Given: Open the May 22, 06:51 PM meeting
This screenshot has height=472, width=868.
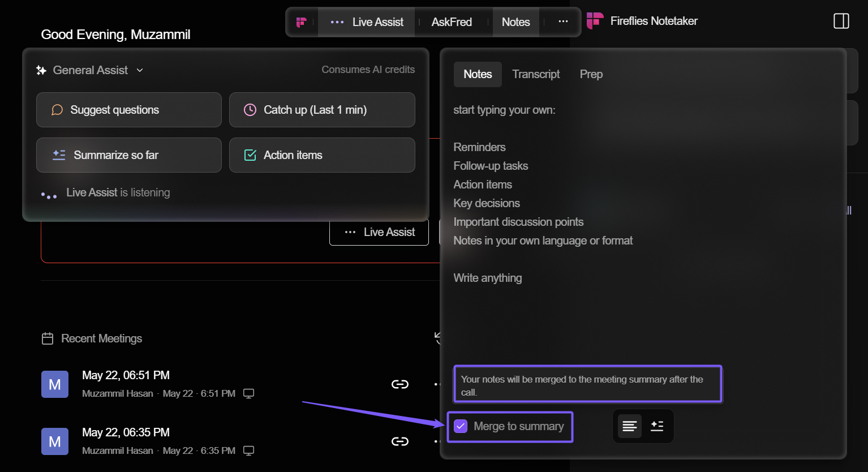Looking at the screenshot, I should [x=126, y=375].
